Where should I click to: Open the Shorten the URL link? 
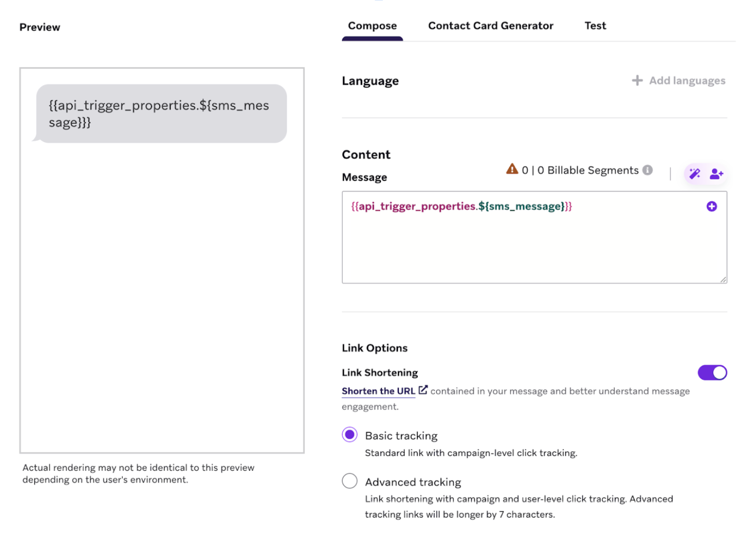point(378,391)
